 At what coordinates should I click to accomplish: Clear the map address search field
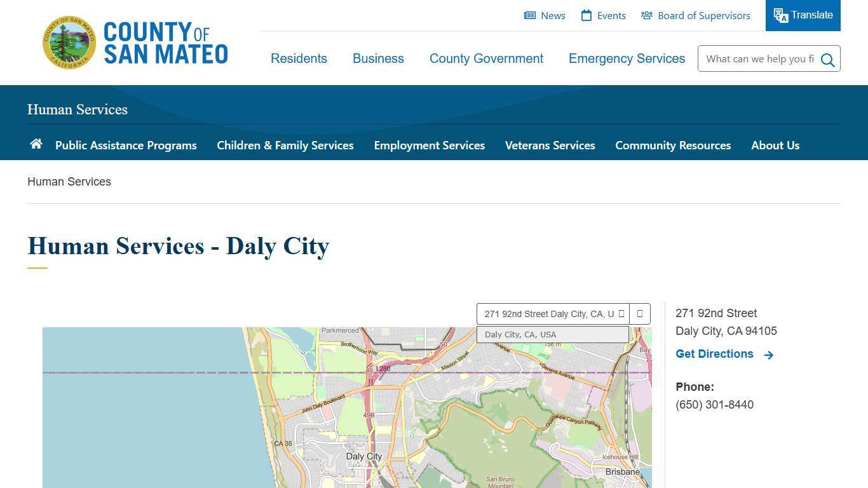(x=622, y=313)
